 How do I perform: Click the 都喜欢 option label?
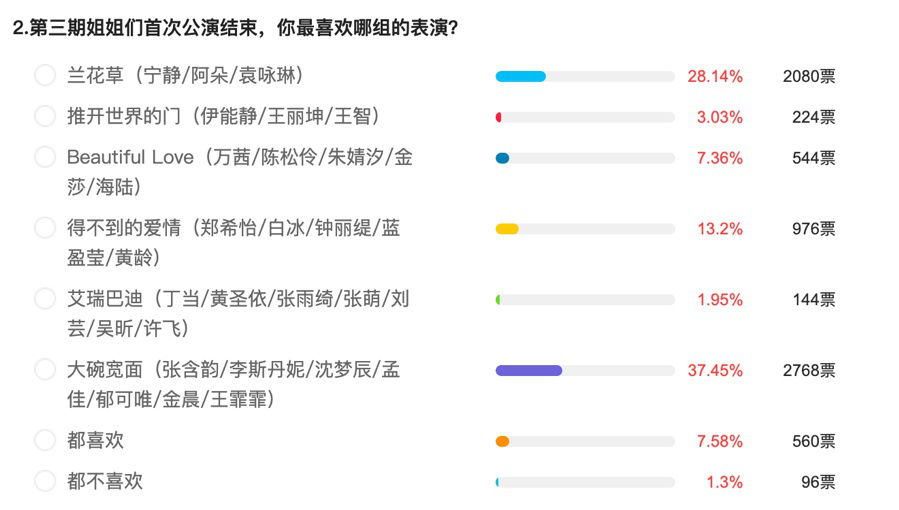[95, 440]
